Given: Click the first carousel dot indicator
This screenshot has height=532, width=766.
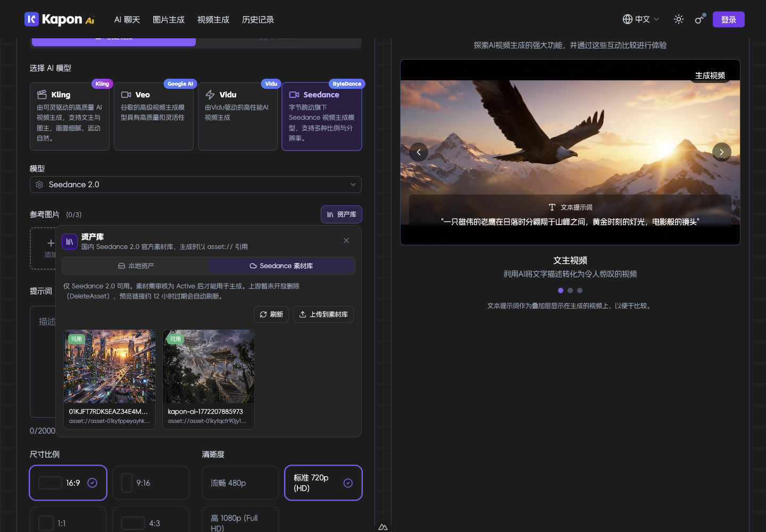Looking at the screenshot, I should point(561,290).
